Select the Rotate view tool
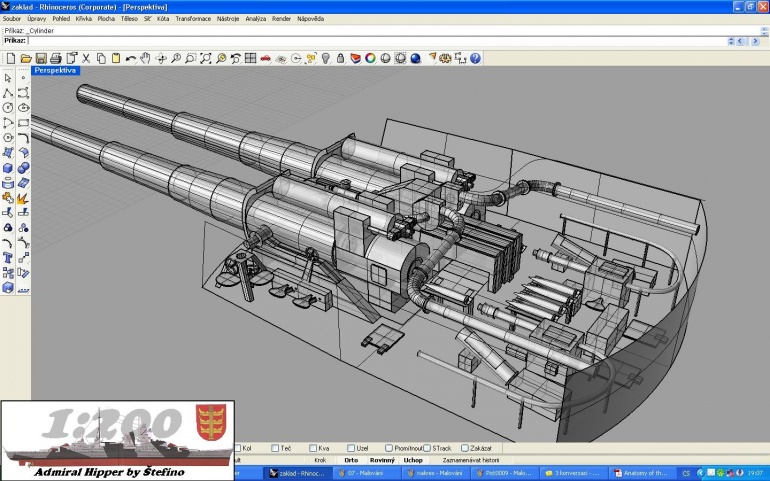 [161, 58]
